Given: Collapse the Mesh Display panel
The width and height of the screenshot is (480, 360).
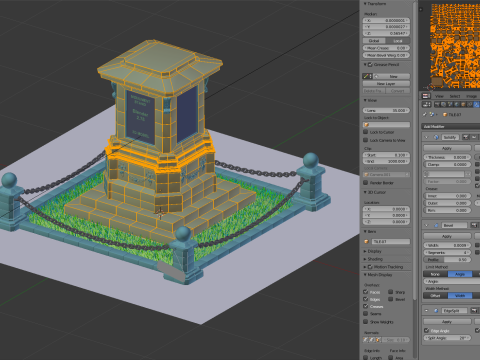Looking at the screenshot, I should click(x=365, y=275).
